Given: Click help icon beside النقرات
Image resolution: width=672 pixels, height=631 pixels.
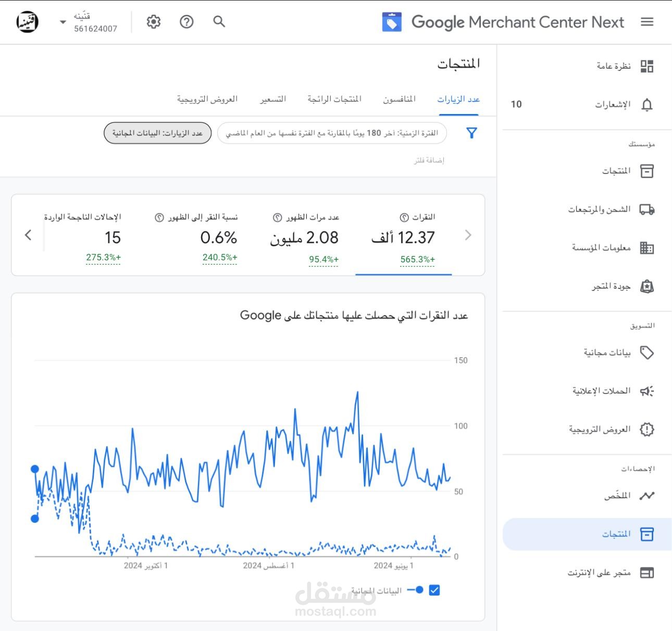Looking at the screenshot, I should coord(404,217).
